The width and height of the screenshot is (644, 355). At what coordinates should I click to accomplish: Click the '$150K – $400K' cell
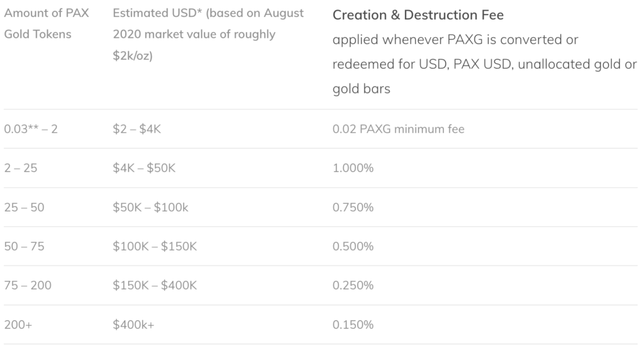[155, 285]
